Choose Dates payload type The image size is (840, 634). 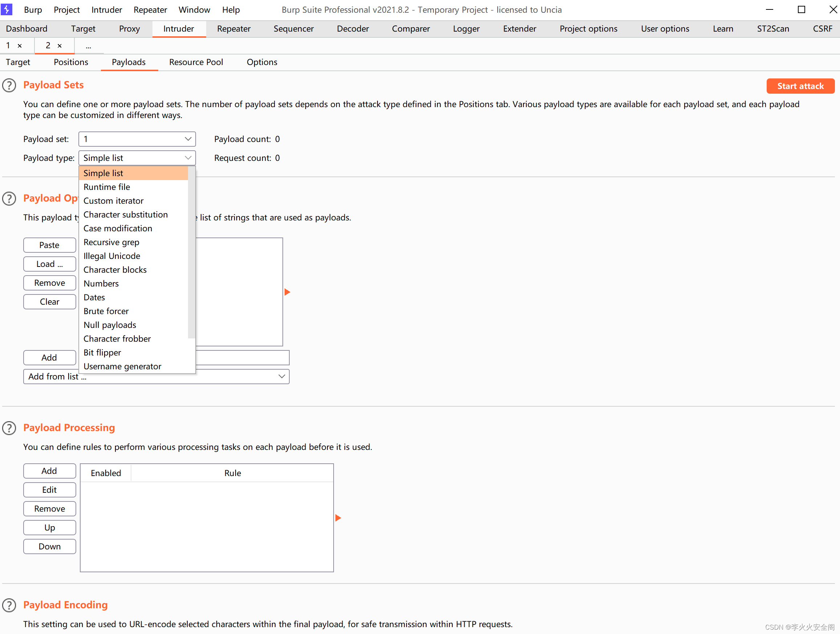[x=133, y=297]
